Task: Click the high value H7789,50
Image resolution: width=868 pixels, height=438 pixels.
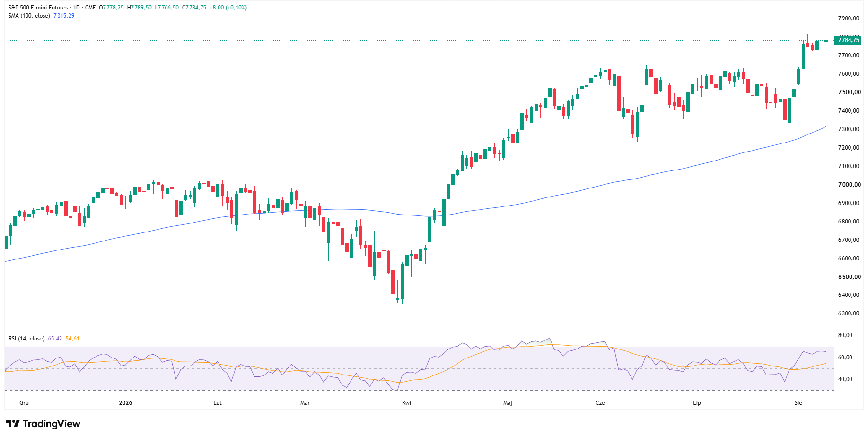Action: coord(139,8)
